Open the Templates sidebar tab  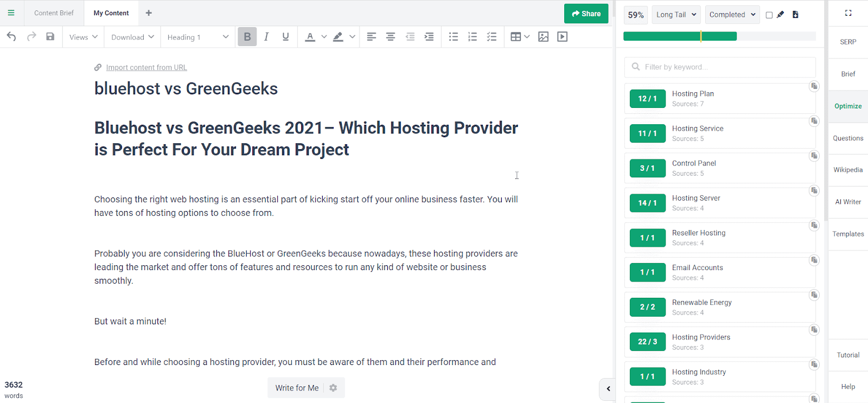[x=848, y=234]
